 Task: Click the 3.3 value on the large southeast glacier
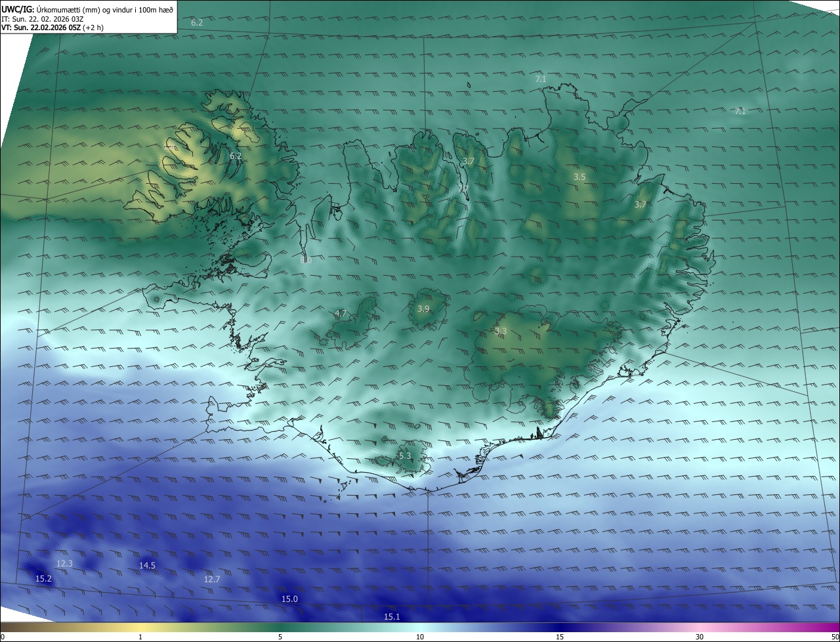pyautogui.click(x=501, y=331)
